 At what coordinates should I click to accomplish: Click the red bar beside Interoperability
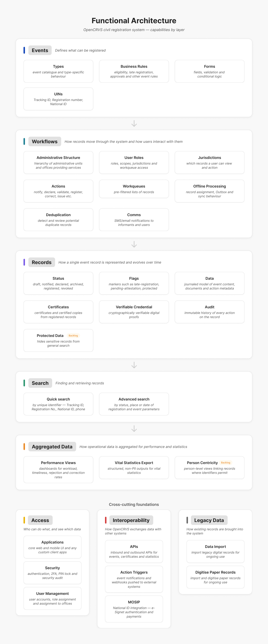click(105, 520)
